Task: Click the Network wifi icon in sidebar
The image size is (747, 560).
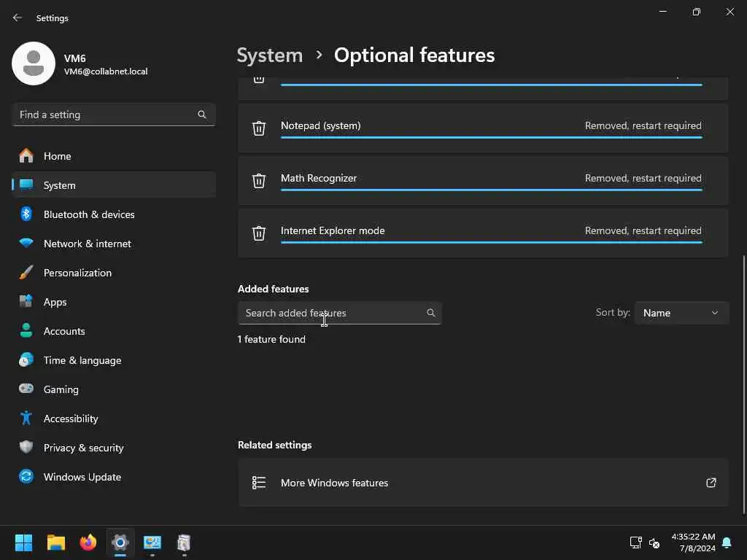Action: 26,243
